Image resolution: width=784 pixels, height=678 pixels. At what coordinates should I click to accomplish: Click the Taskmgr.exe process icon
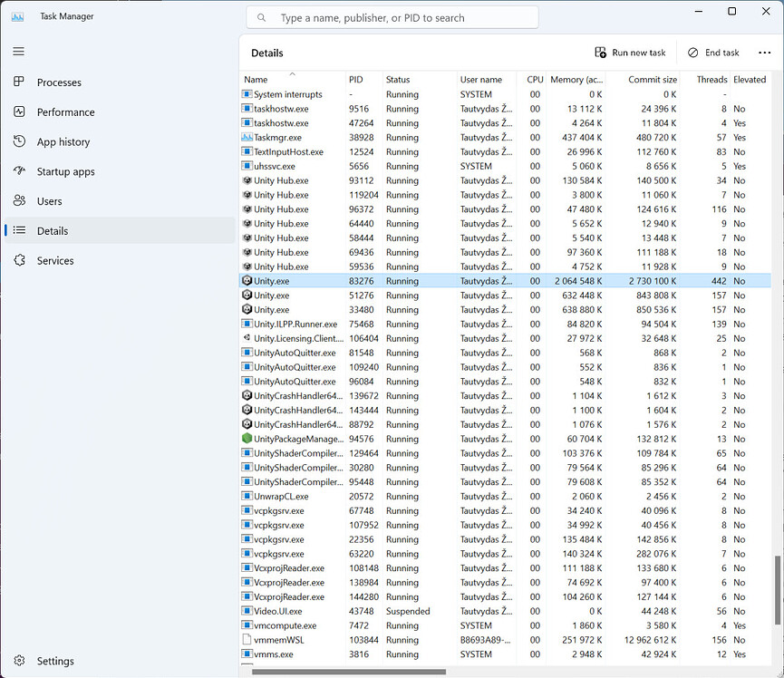tap(246, 137)
